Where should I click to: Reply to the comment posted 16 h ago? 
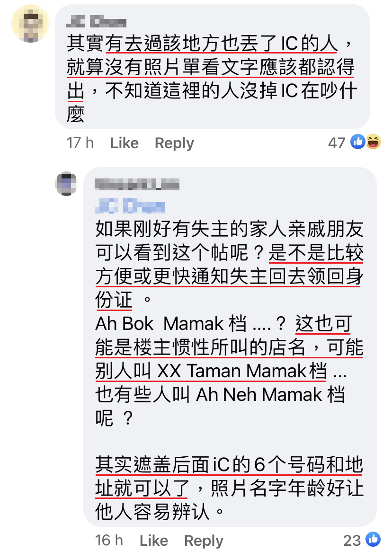[x=204, y=541]
